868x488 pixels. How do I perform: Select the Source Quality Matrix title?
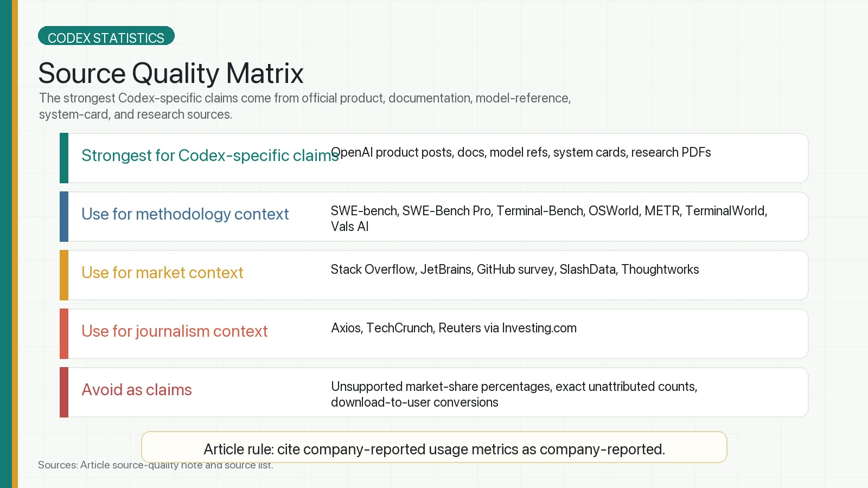[171, 73]
